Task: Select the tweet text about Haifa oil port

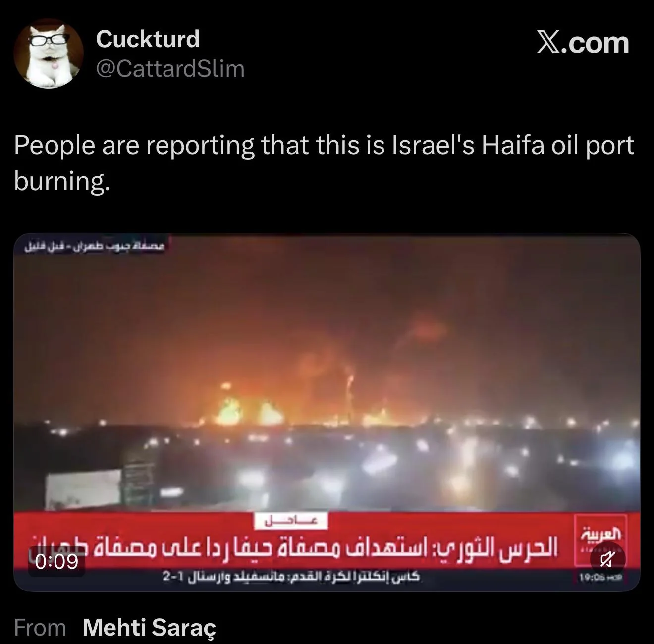Action: tap(324, 163)
